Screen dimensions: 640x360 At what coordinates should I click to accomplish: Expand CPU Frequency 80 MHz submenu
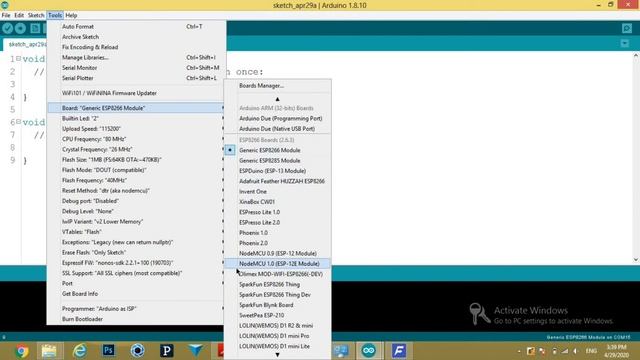pos(136,139)
